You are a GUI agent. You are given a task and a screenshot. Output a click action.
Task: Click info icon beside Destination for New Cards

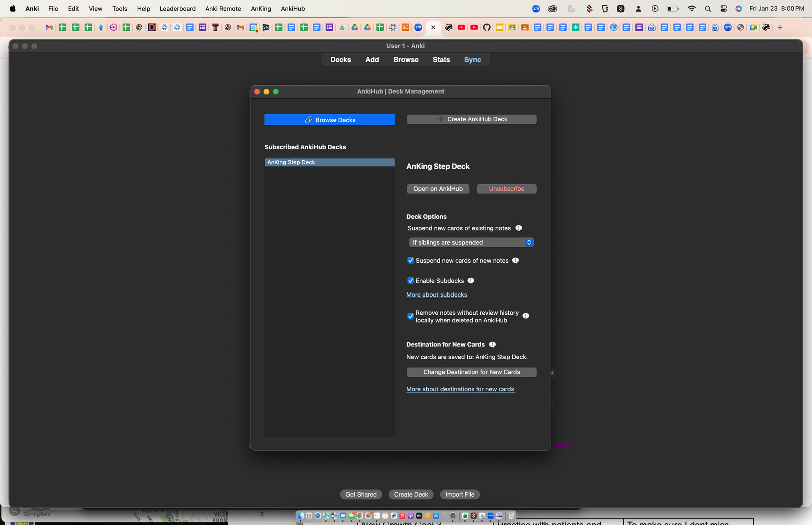point(492,344)
